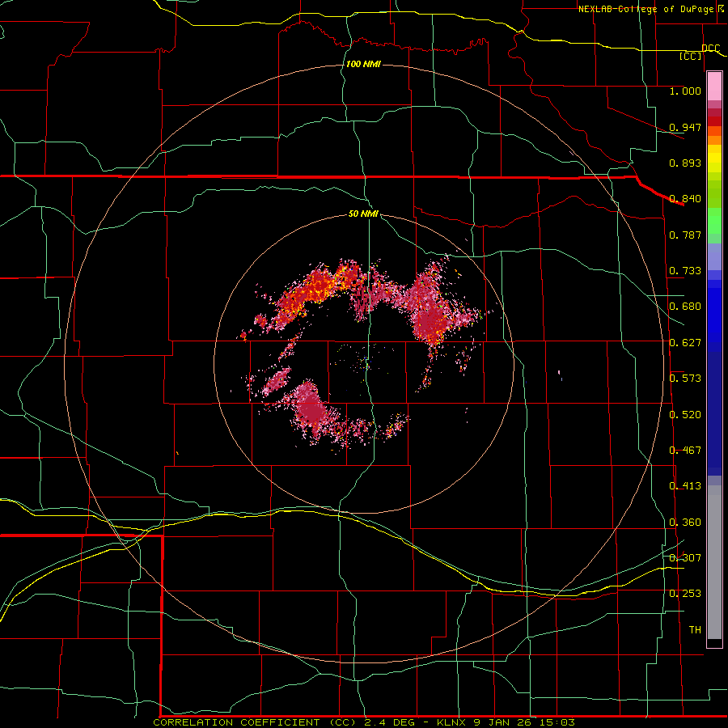This screenshot has height=728, width=728.
Task: Select the 1.000 legend value
Action: pyautogui.click(x=685, y=91)
